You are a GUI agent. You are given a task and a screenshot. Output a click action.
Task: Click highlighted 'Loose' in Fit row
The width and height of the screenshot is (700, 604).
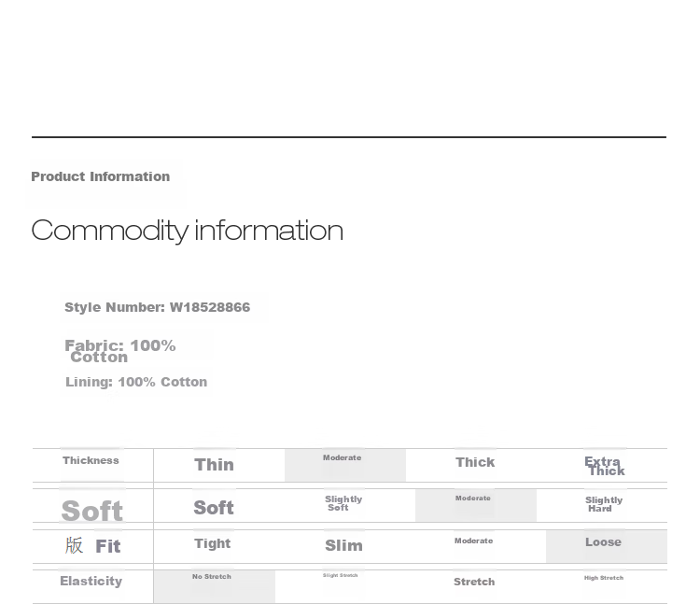tap(603, 542)
